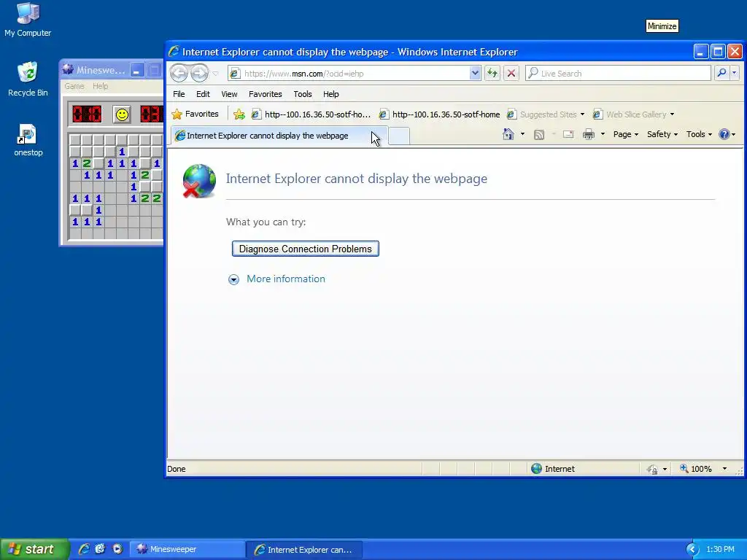Click the Minesweeper smiley face button
The image size is (747, 560).
[122, 114]
